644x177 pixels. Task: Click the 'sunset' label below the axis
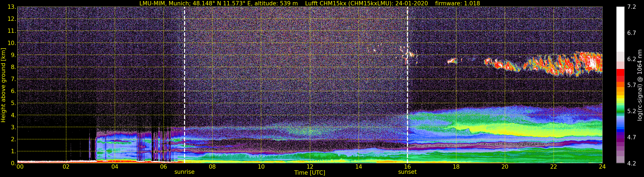[407, 172]
